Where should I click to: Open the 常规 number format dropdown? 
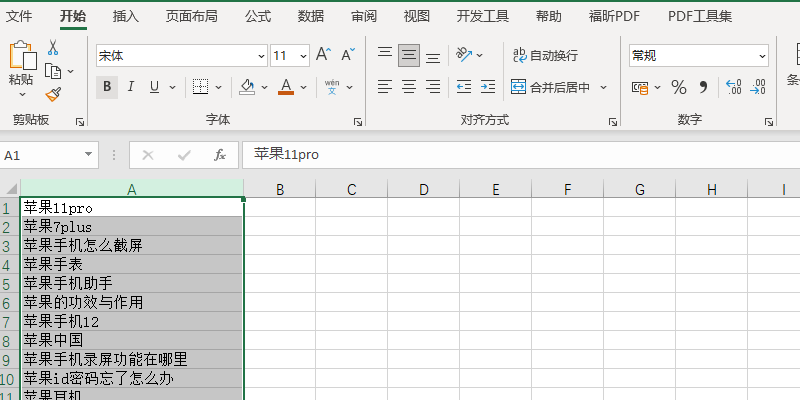click(x=762, y=56)
